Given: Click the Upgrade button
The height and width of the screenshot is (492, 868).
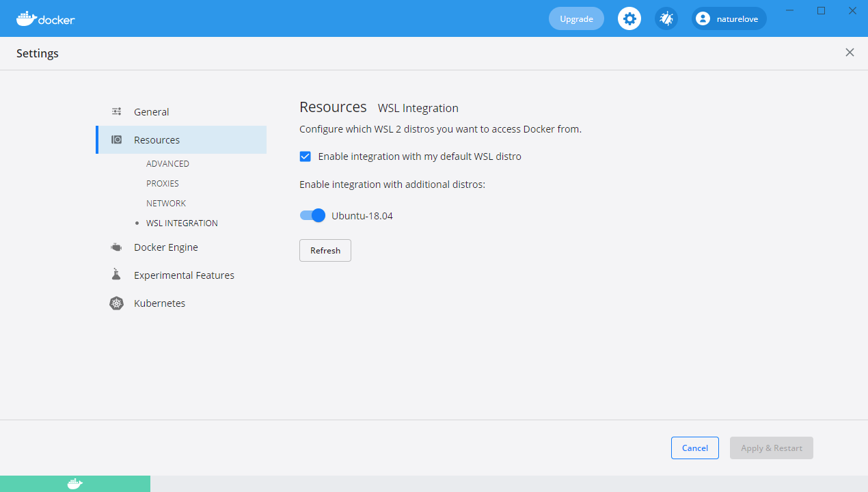Looking at the screenshot, I should [576, 18].
